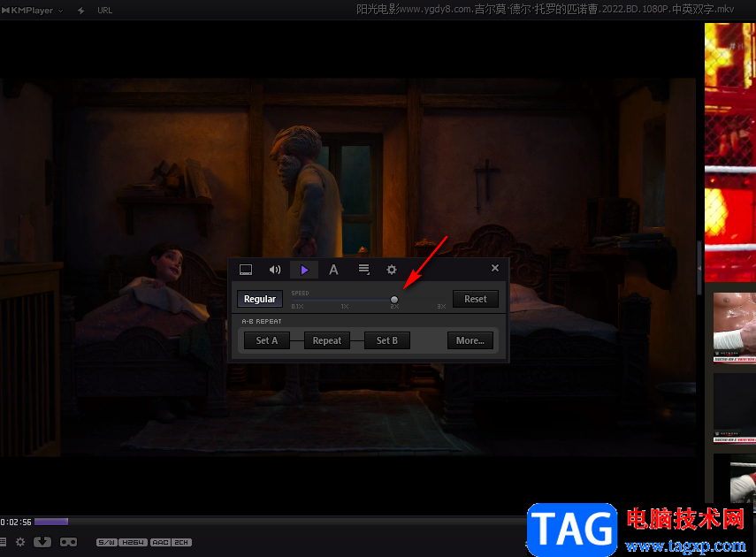Reset the playback speed
This screenshot has width=756, height=557.
[x=476, y=299]
